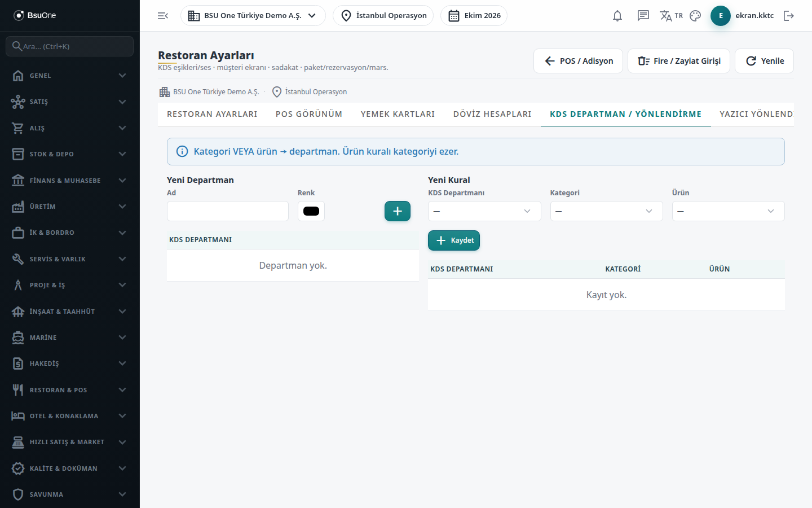Open the Satış module icon
Screen dimensions: 812x508
tap(18, 102)
